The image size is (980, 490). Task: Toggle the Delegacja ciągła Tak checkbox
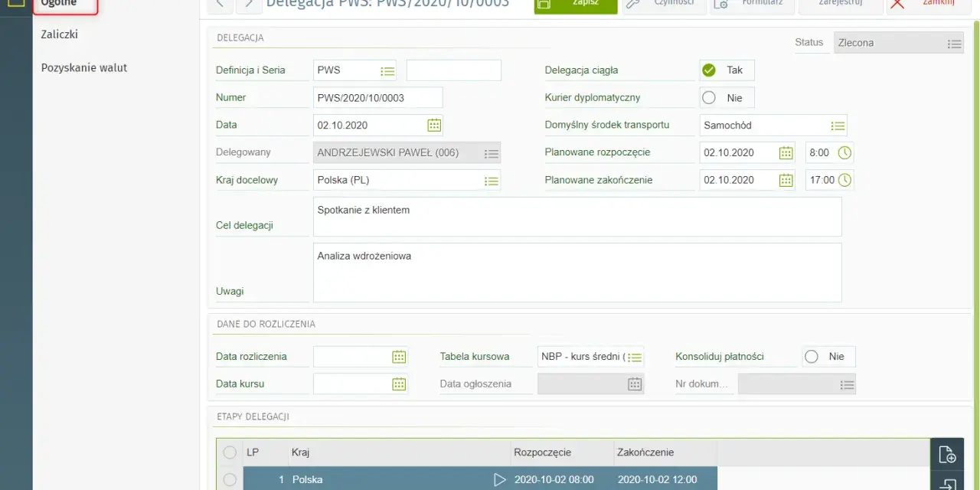pyautogui.click(x=709, y=70)
